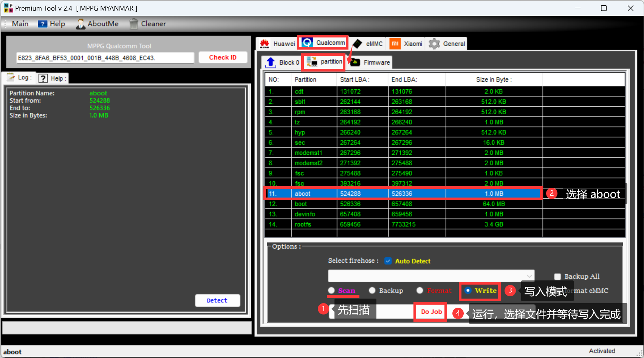Screen dimensions: 644x358
Task: Click the Log tab pencil icon
Action: (11, 77)
